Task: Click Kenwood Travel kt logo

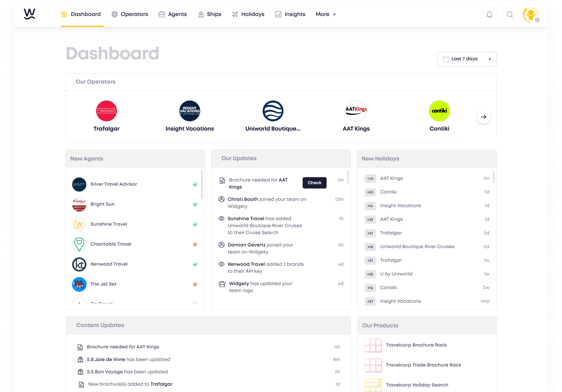Action: point(79,264)
